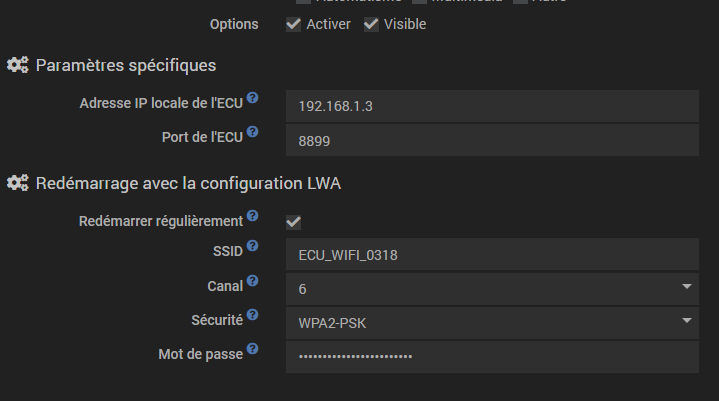This screenshot has height=401, width=719.
Task: Click the Sécurité help icon
Action: 252,315
